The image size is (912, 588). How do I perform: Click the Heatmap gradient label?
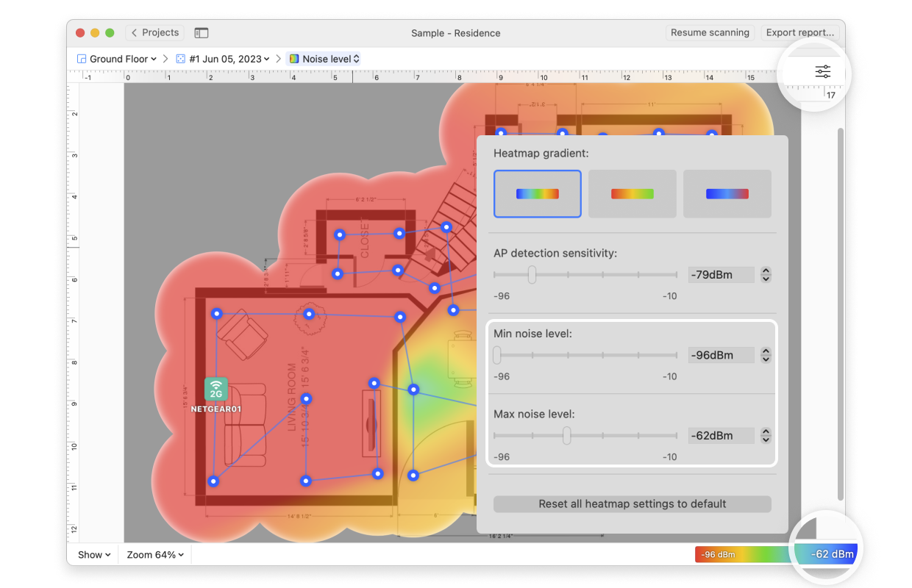[x=541, y=154]
